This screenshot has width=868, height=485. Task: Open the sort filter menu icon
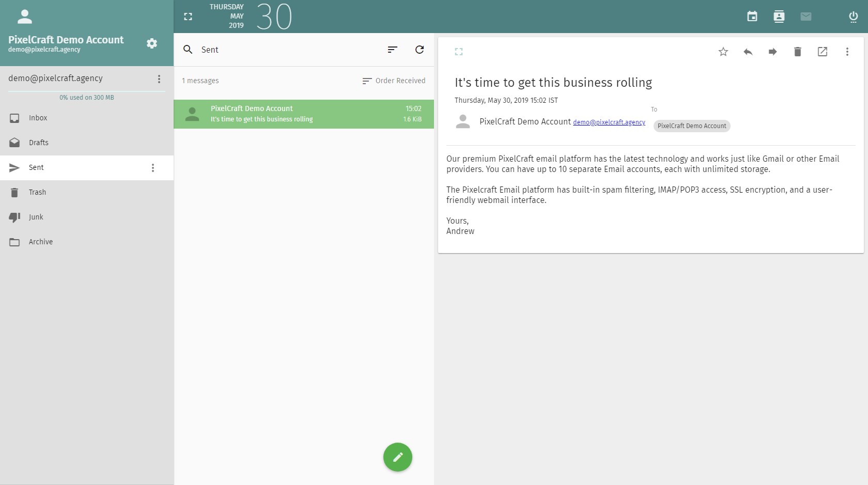(393, 50)
